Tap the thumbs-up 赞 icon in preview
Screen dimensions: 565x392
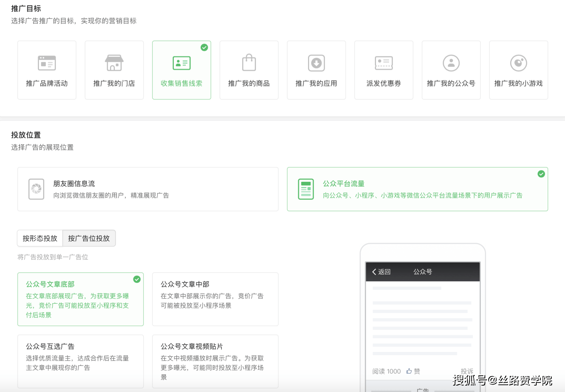point(409,371)
